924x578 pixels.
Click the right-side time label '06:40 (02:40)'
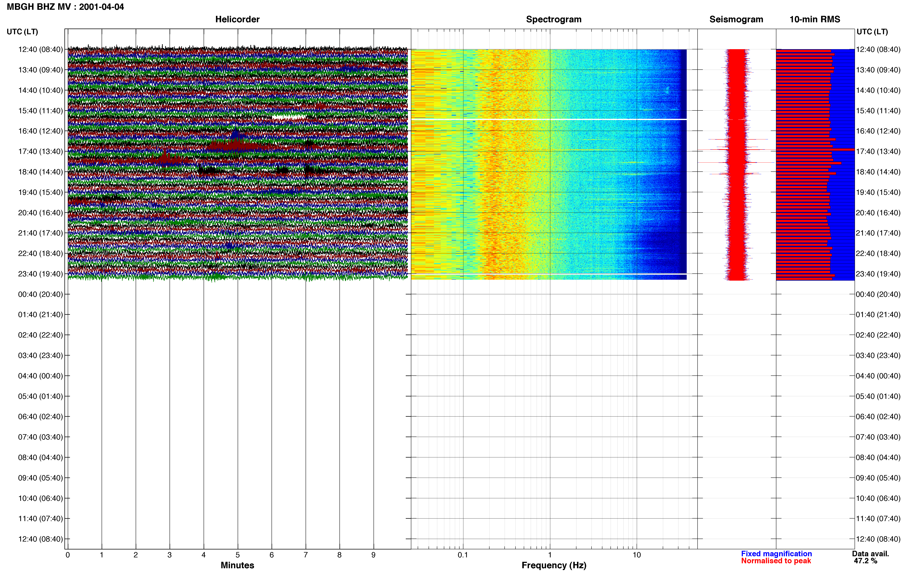(x=878, y=417)
